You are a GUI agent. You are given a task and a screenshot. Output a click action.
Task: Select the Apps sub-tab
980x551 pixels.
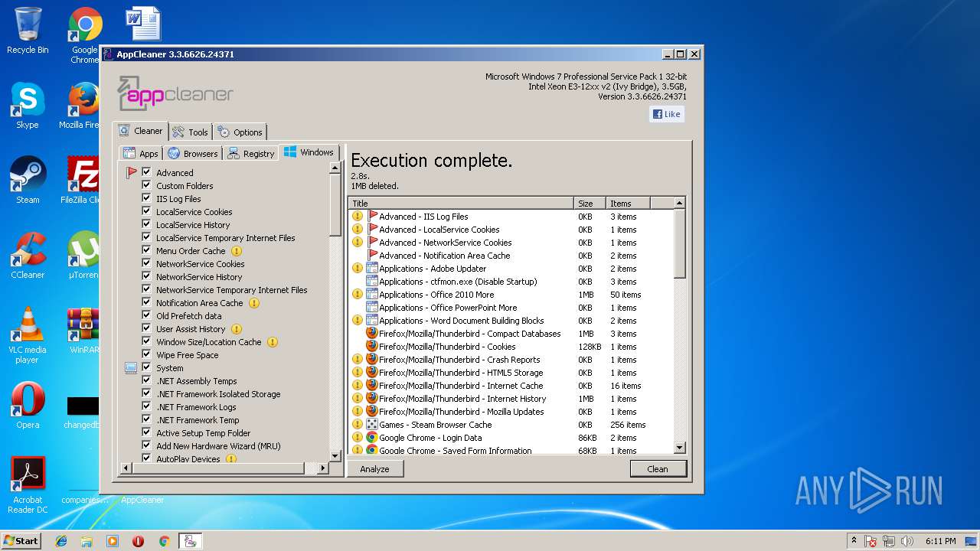coord(141,153)
